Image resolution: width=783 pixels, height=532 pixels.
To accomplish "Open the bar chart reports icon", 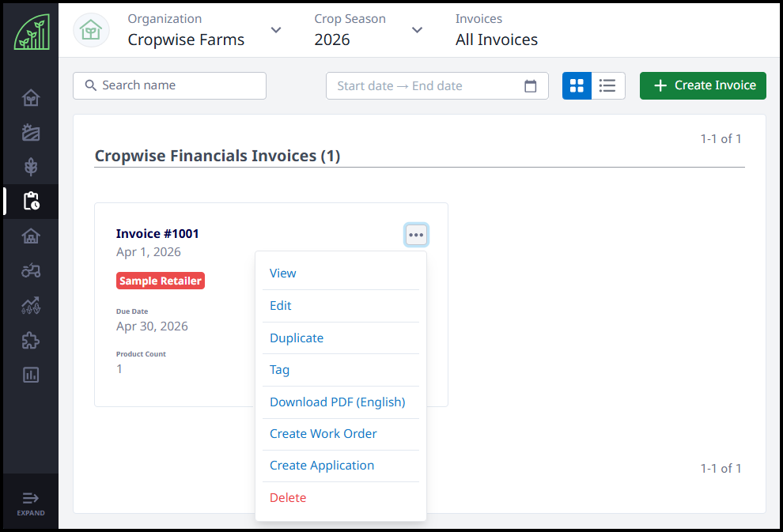I will point(31,375).
